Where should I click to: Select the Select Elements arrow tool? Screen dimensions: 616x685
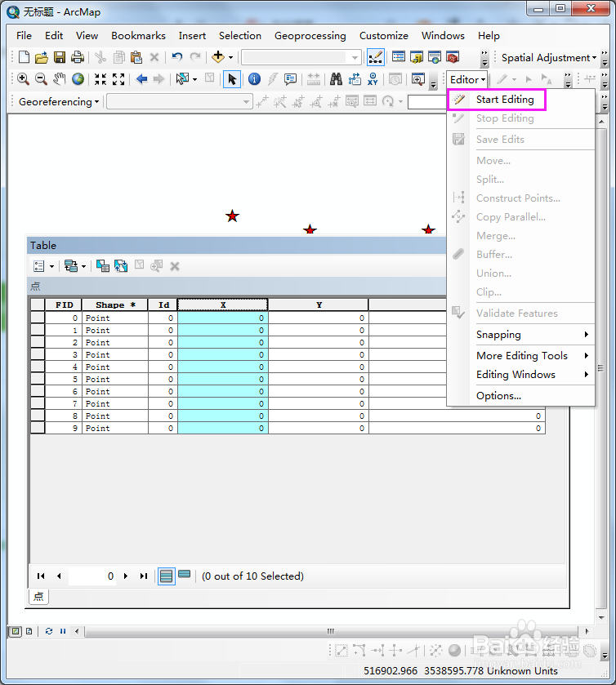click(x=232, y=79)
